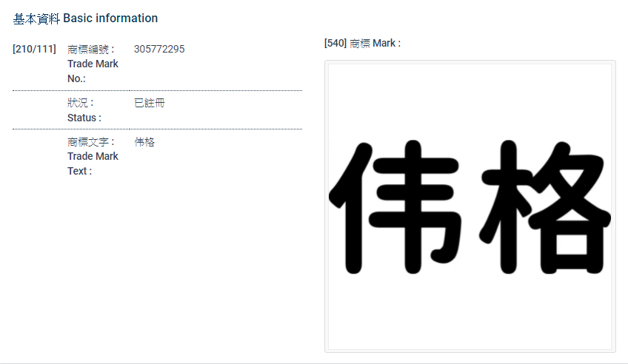
Task: Click the "Trade Mark Text :" English label
Action: [93, 164]
